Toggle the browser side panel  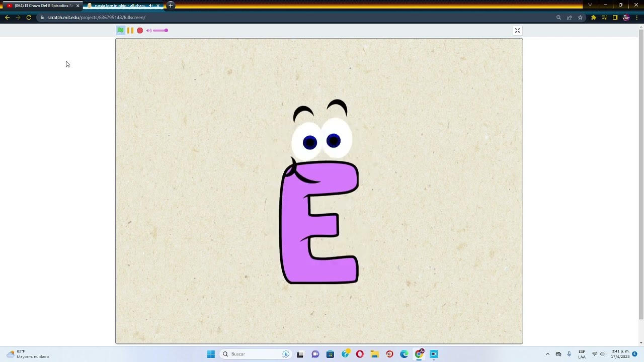615,18
